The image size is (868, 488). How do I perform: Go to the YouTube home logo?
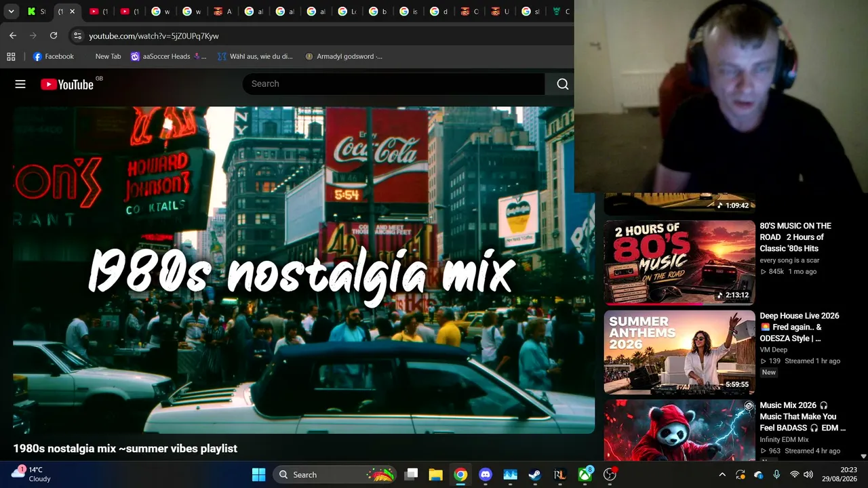click(x=67, y=84)
